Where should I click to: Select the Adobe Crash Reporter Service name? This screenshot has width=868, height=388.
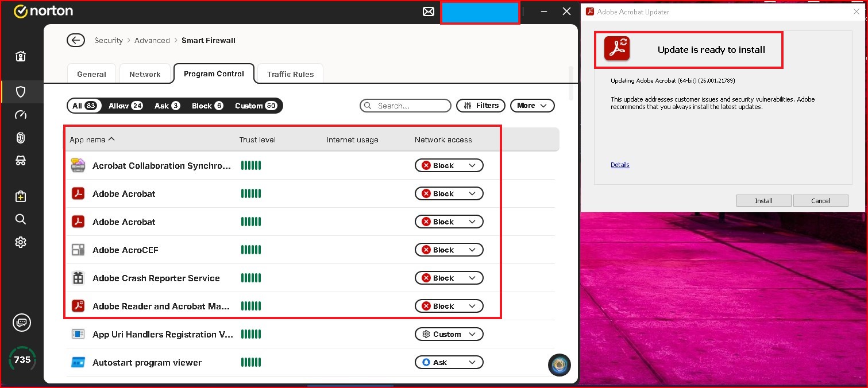(156, 278)
